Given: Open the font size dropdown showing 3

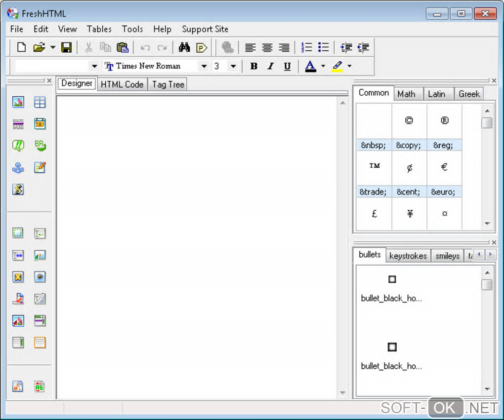Looking at the screenshot, I should (x=233, y=66).
